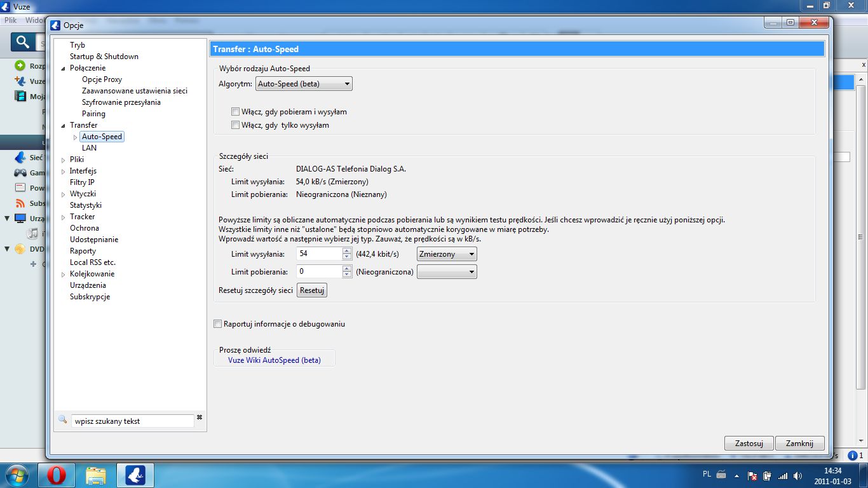Select Szyfrowanie przesyłania option

(x=121, y=102)
